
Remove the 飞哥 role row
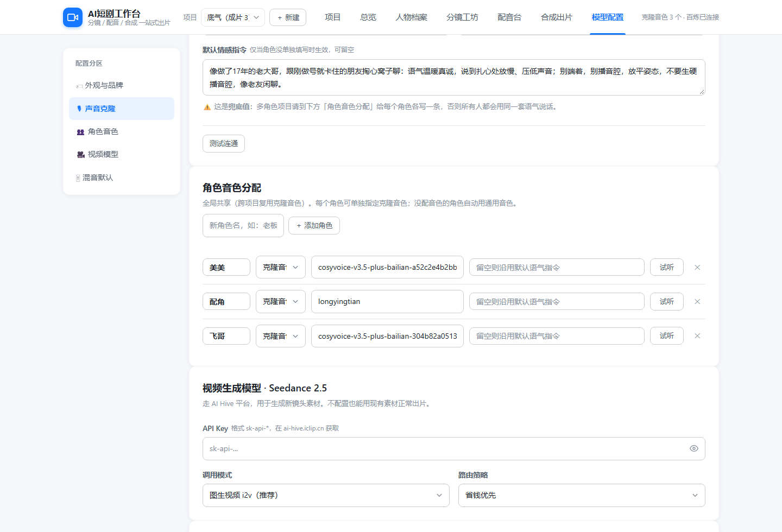(697, 336)
